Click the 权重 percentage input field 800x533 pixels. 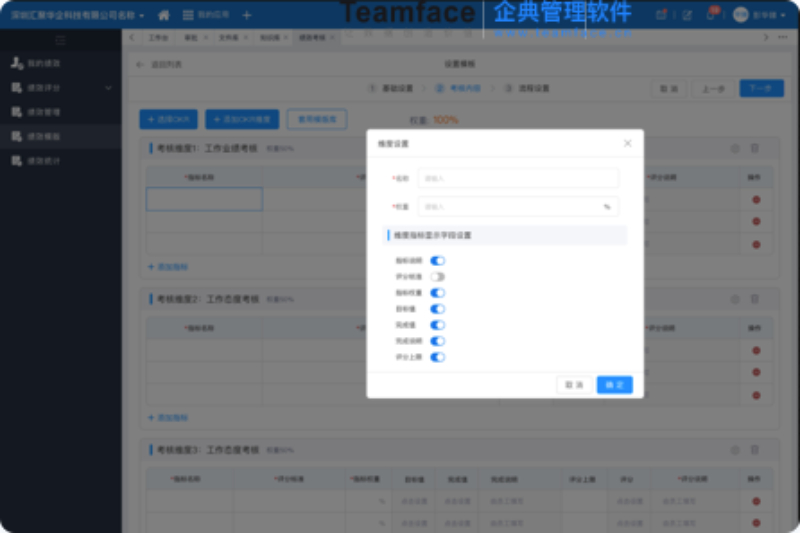click(518, 207)
